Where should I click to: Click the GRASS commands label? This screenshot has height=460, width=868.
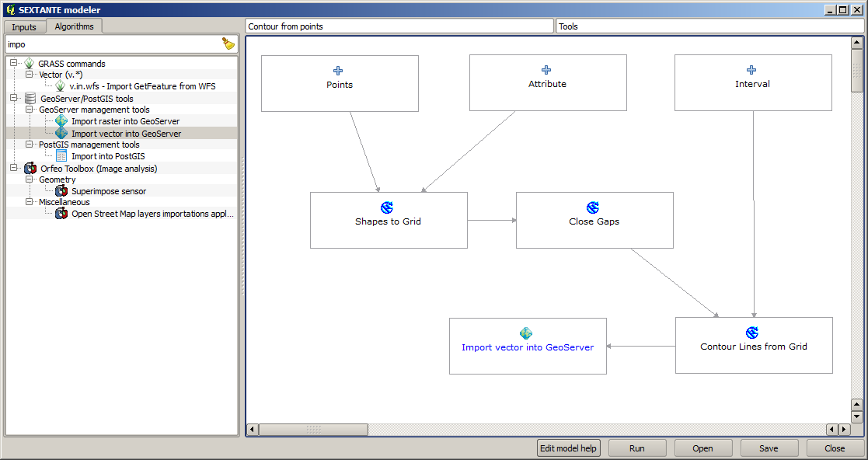tap(72, 64)
